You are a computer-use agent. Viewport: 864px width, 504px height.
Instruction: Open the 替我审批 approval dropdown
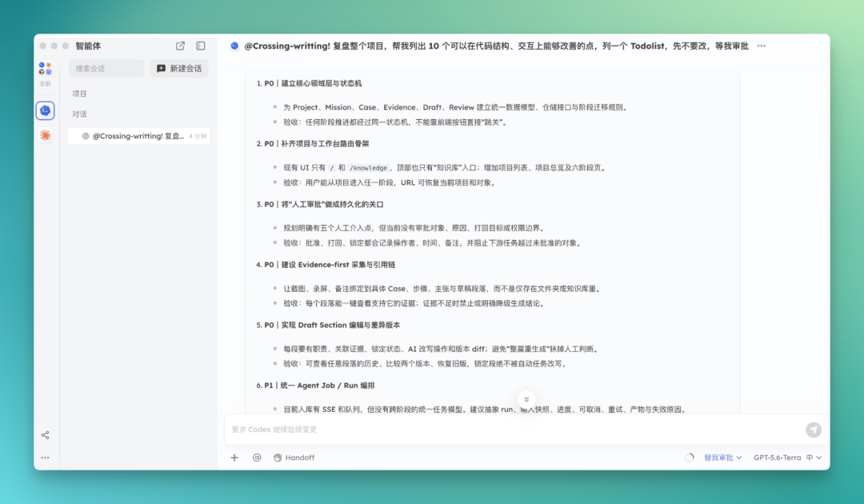pos(723,458)
